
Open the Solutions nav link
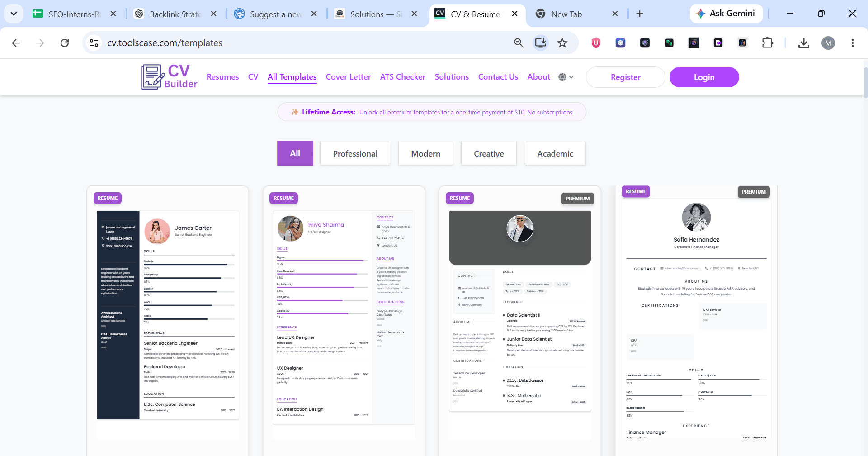pyautogui.click(x=452, y=77)
